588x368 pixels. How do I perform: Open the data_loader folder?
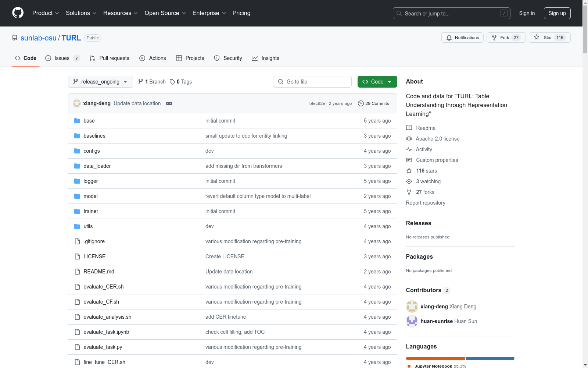pos(97,166)
